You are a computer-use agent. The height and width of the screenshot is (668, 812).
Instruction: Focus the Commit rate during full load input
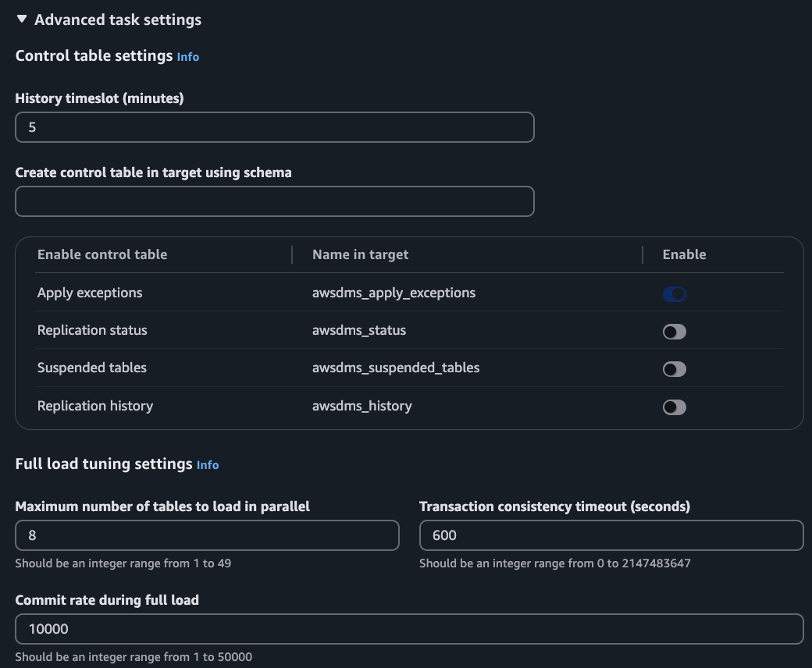point(409,629)
